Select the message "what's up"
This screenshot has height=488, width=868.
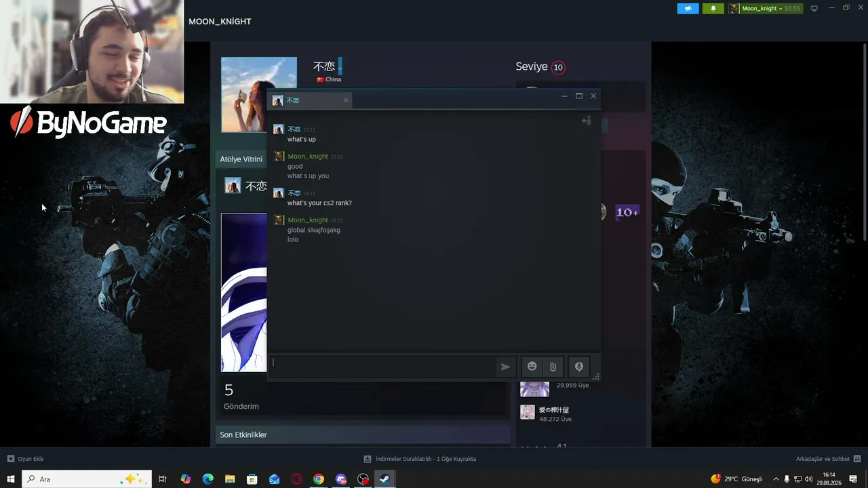pos(302,139)
